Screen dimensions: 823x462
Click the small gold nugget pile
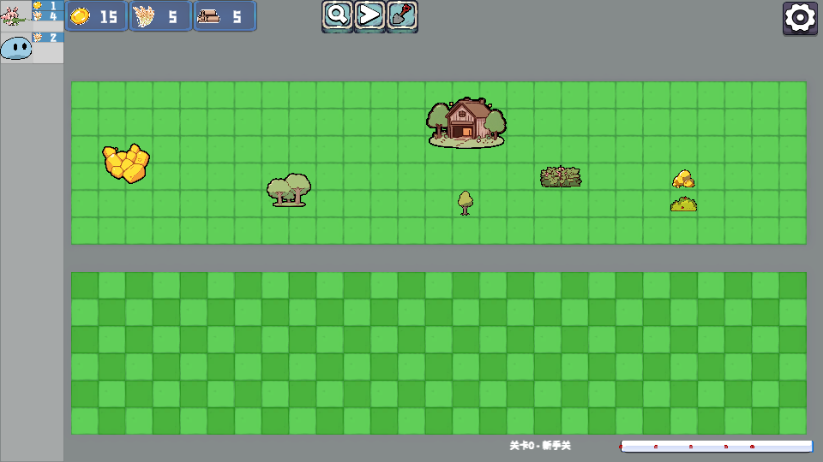coord(684,179)
